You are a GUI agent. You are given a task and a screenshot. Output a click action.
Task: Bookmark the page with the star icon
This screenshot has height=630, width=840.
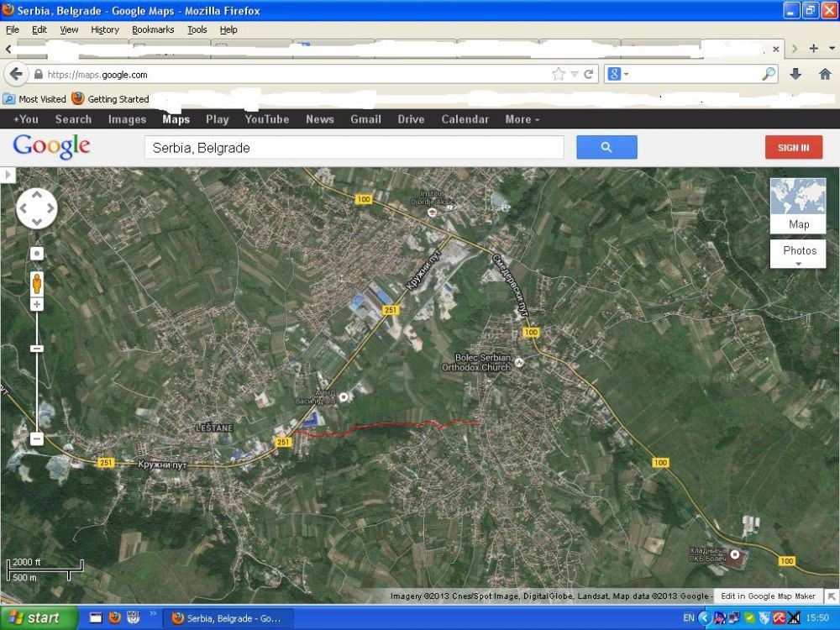click(x=559, y=75)
